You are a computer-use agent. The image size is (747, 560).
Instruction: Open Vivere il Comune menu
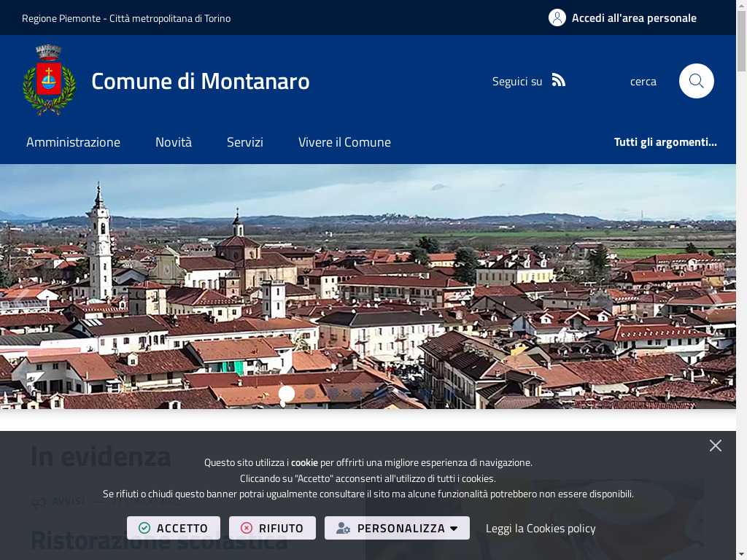344,142
